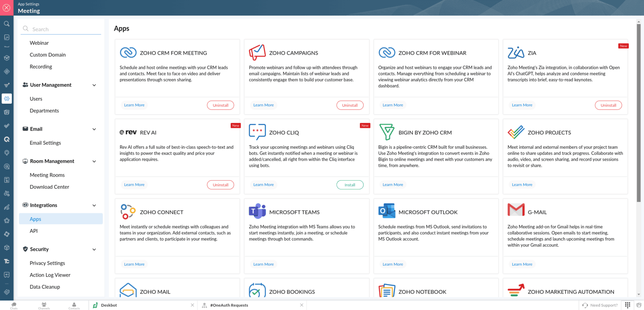644x310 pixels.
Task: Click the Zoho Connect logo icon
Action: click(128, 212)
